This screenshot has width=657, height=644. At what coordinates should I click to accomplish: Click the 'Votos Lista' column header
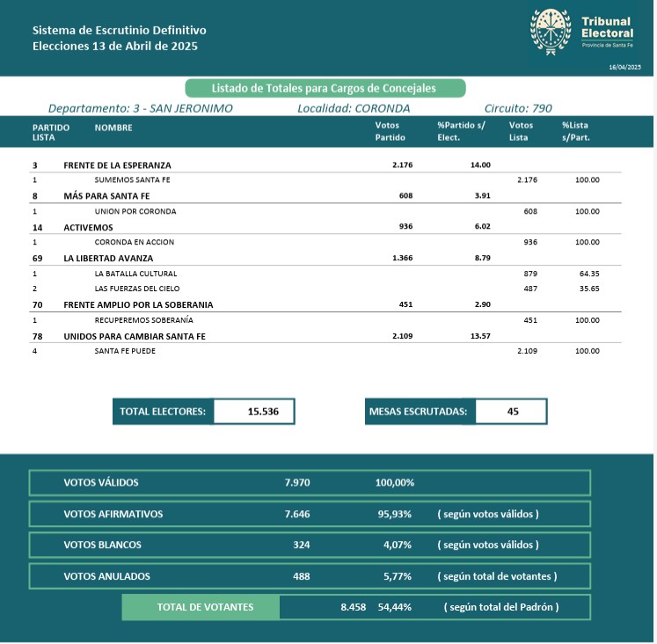[x=521, y=131]
